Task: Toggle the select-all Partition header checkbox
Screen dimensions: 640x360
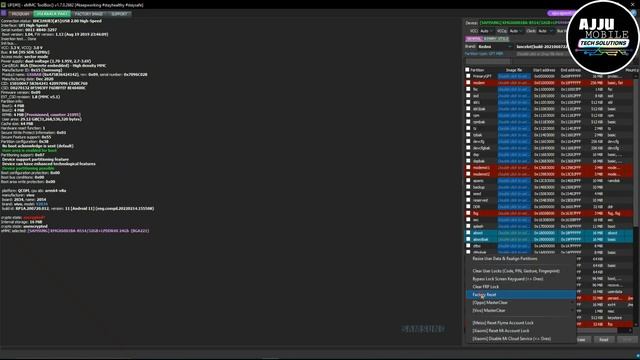Action: click(468, 70)
